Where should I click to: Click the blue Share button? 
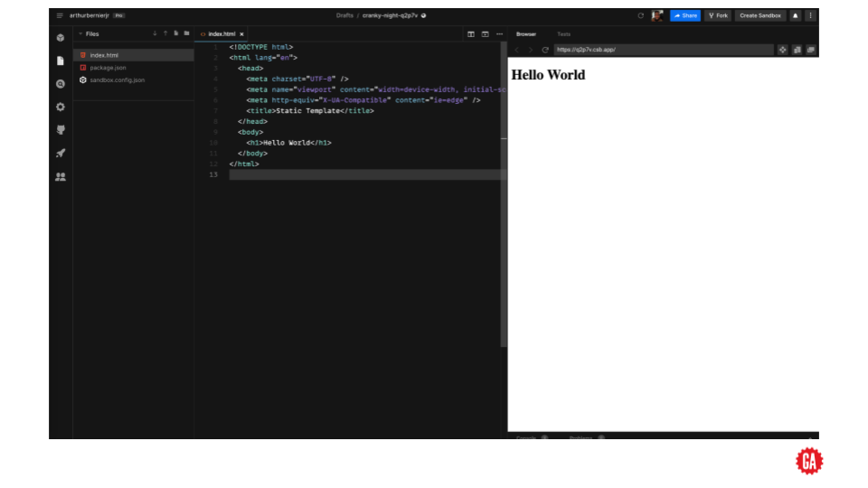685,15
